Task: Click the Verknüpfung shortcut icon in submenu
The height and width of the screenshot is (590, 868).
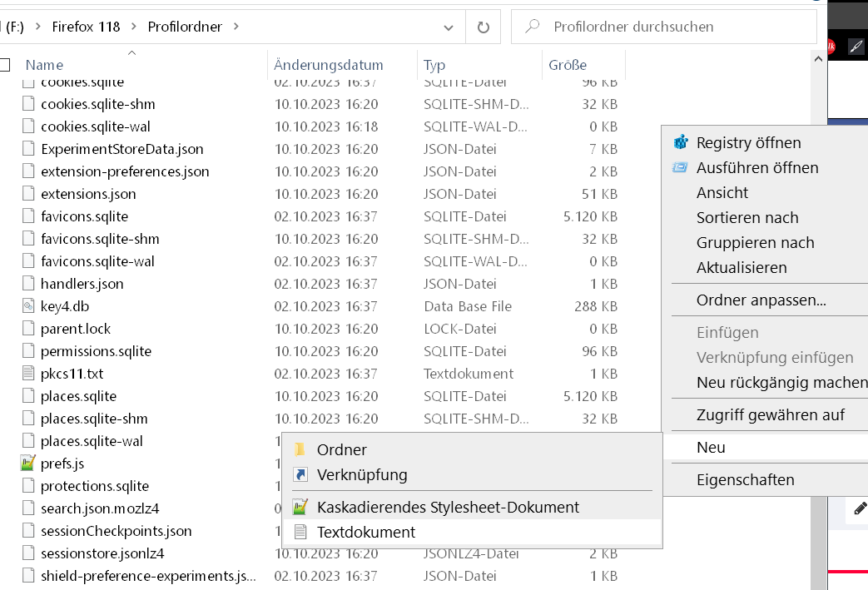Action: pyautogui.click(x=300, y=475)
